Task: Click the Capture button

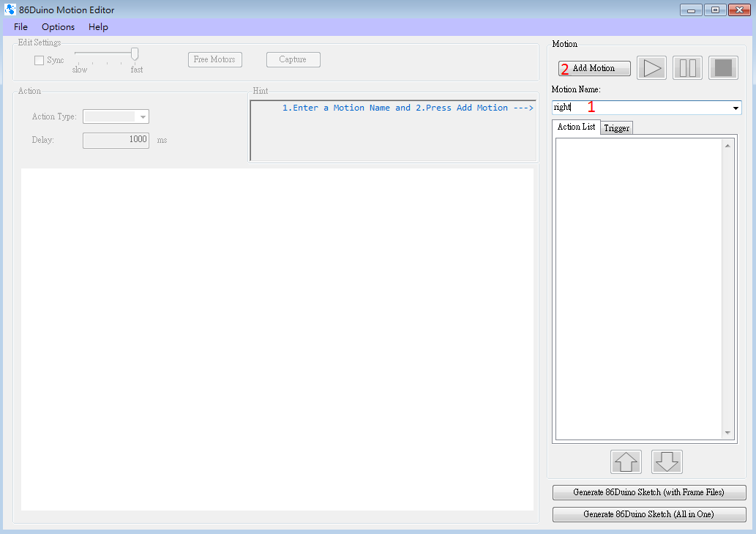Action: coord(293,60)
